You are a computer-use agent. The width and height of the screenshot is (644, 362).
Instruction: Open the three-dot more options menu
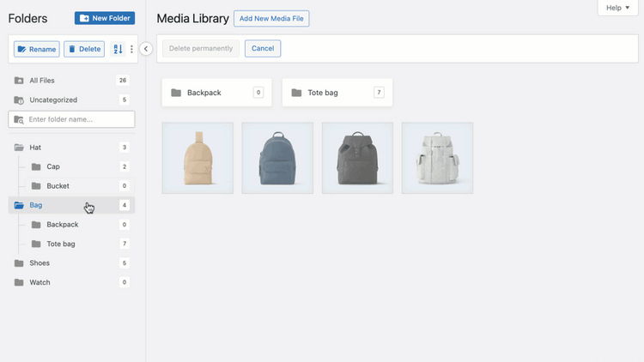[131, 50]
